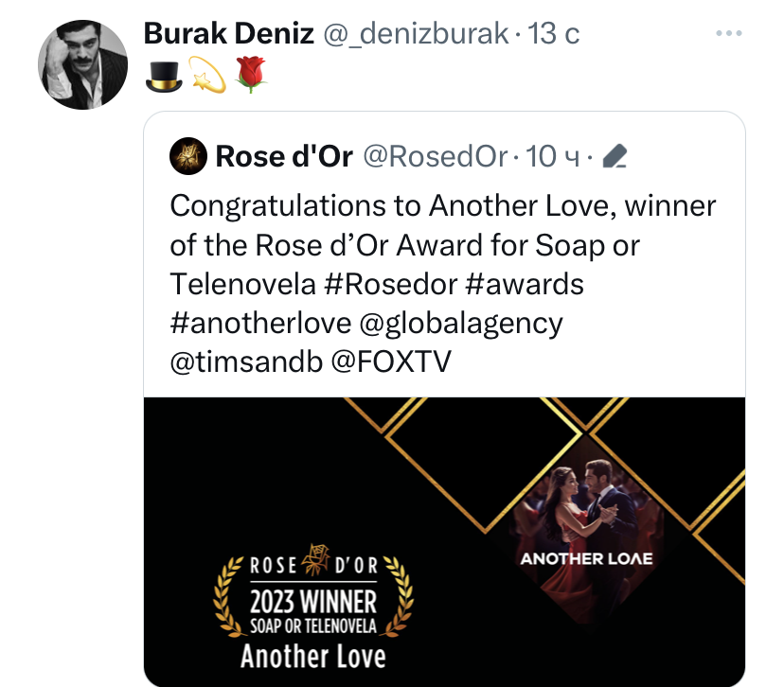Open the #awards hashtag
This screenshot has height=687, width=784.
522,284
